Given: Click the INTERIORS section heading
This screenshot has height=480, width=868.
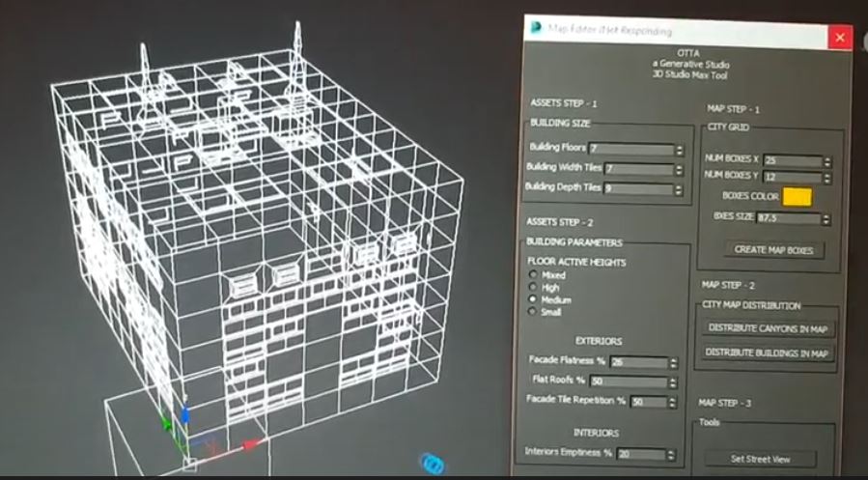Looking at the screenshot, I should point(596,433).
